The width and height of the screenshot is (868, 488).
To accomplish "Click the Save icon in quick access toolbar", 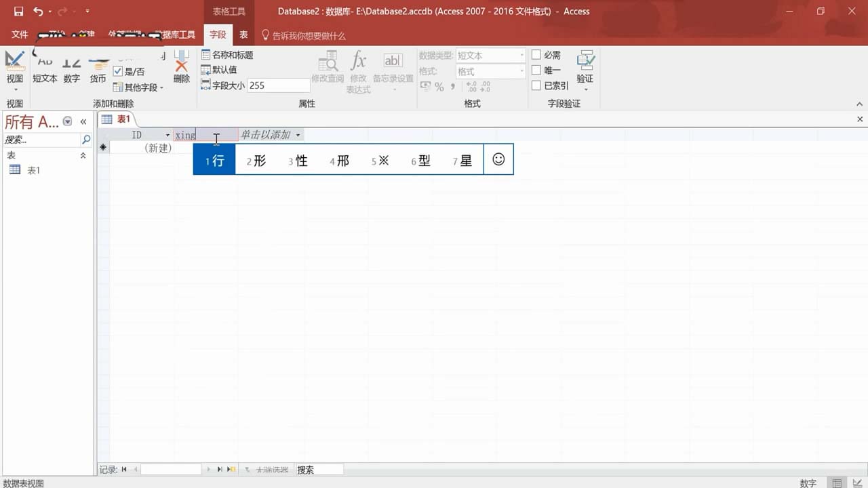I will click(18, 12).
